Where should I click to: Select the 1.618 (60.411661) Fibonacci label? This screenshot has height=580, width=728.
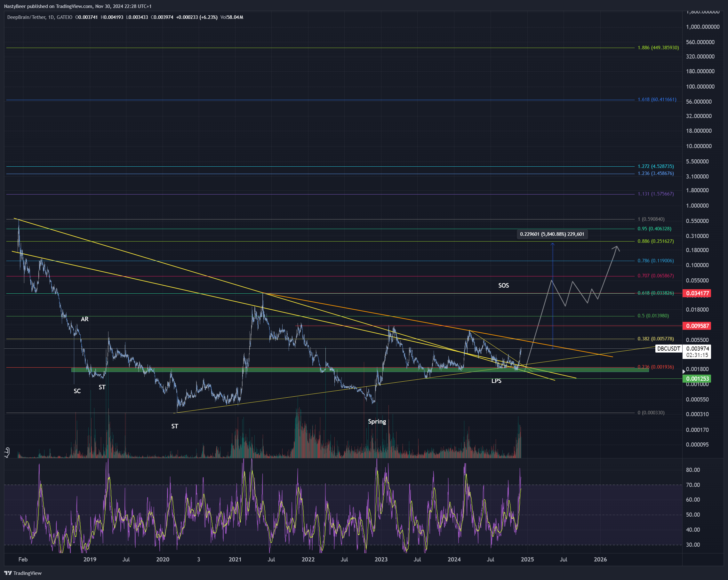[x=657, y=99]
